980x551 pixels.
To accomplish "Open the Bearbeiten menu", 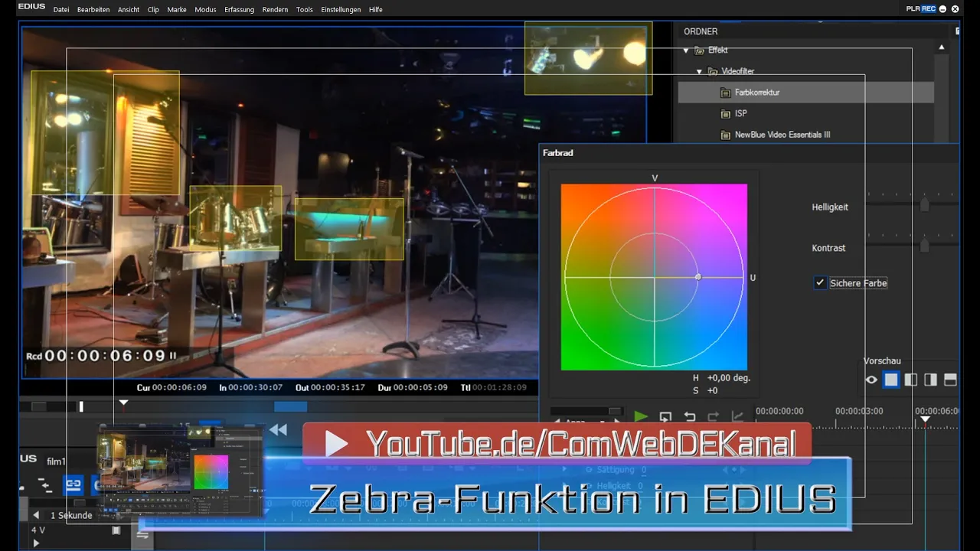I will [x=93, y=10].
